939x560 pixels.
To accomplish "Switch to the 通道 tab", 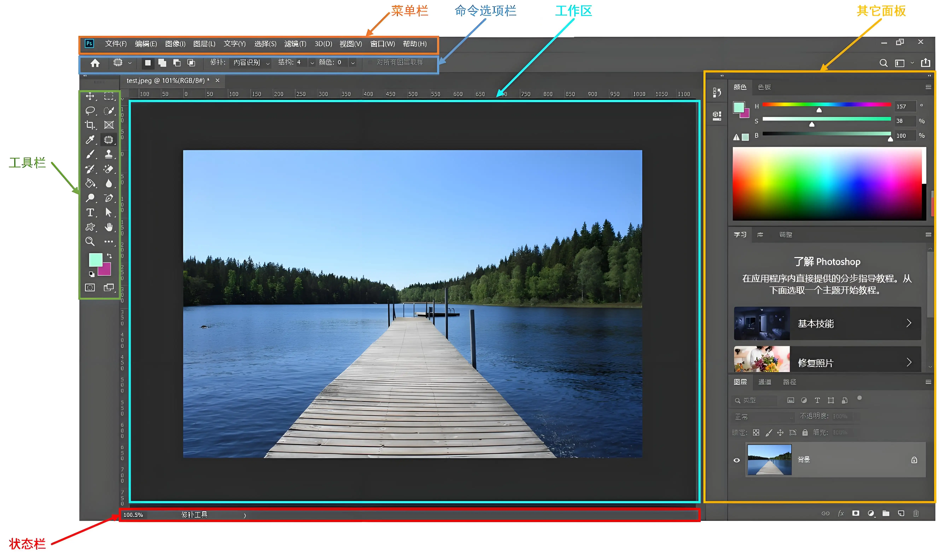I will (x=764, y=382).
